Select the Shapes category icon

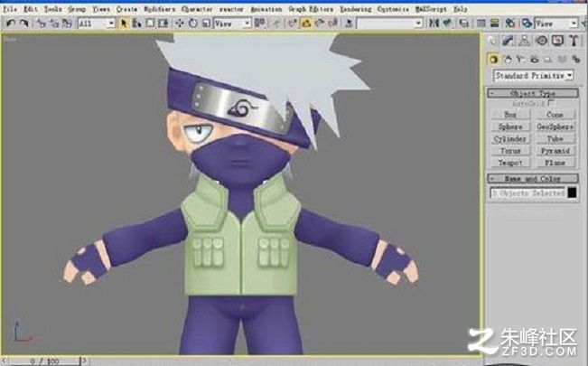pos(508,60)
